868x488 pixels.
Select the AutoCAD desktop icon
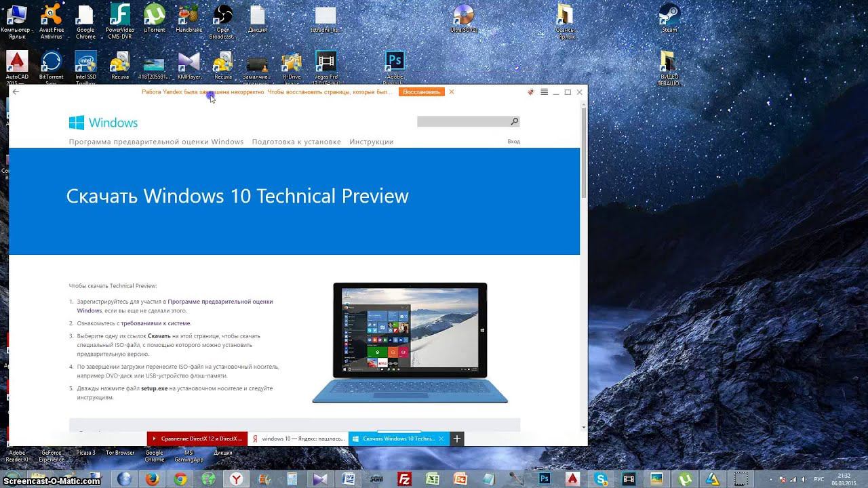(x=17, y=68)
